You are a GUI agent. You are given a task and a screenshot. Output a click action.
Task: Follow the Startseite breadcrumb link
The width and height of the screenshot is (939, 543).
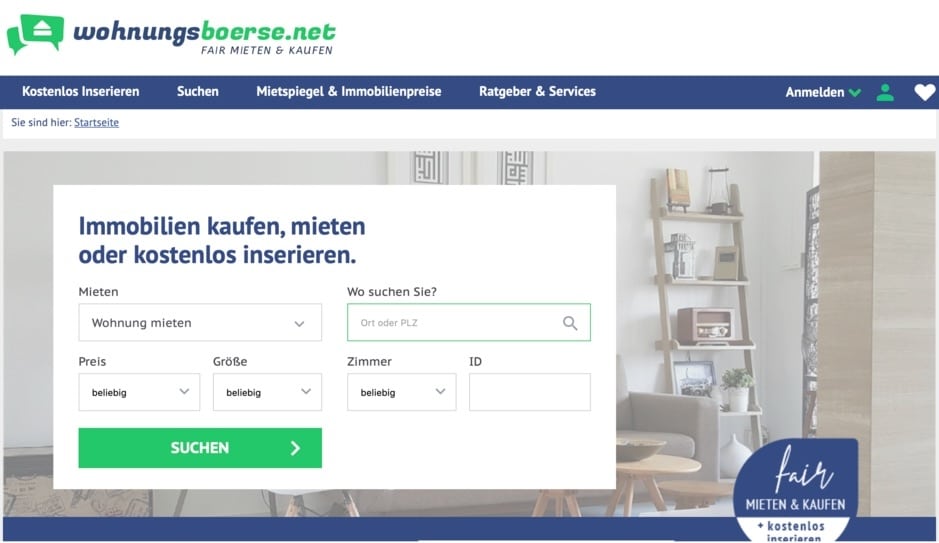(96, 122)
